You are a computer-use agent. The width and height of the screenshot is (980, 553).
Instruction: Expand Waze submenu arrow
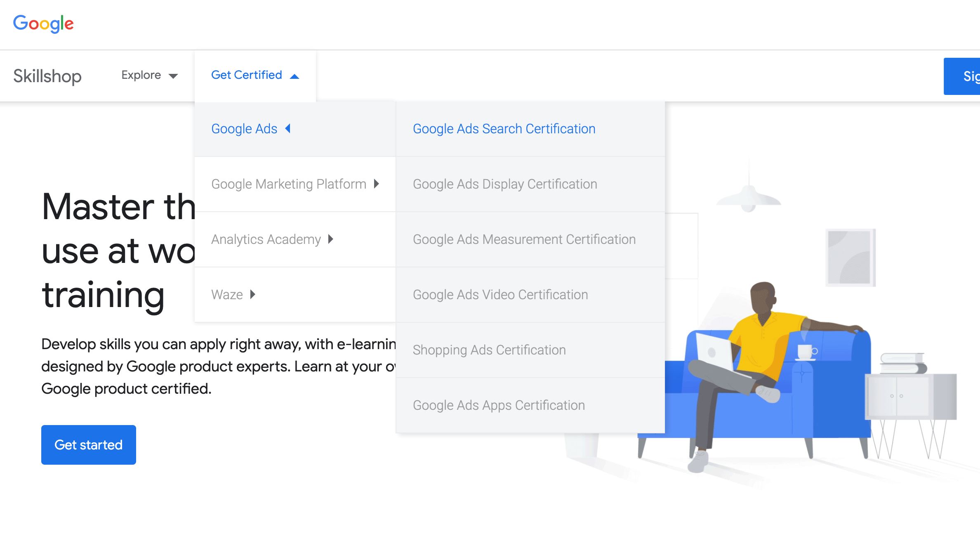tap(252, 294)
